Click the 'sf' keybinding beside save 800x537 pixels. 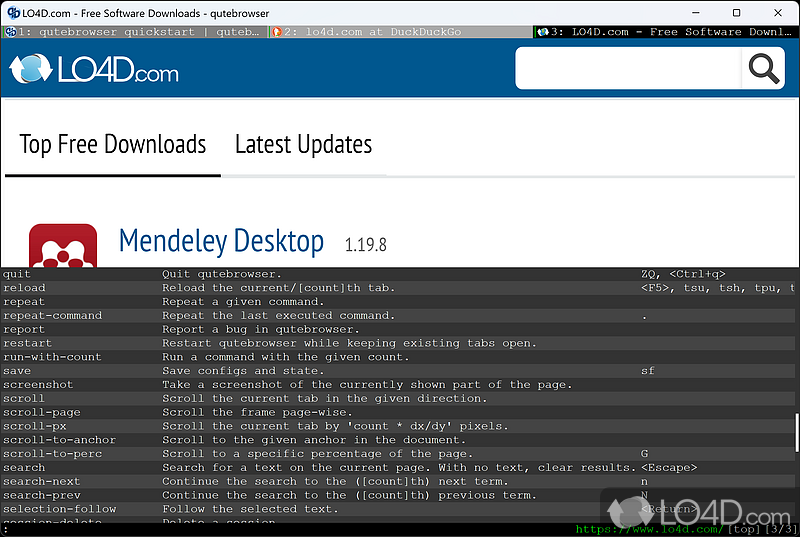647,371
